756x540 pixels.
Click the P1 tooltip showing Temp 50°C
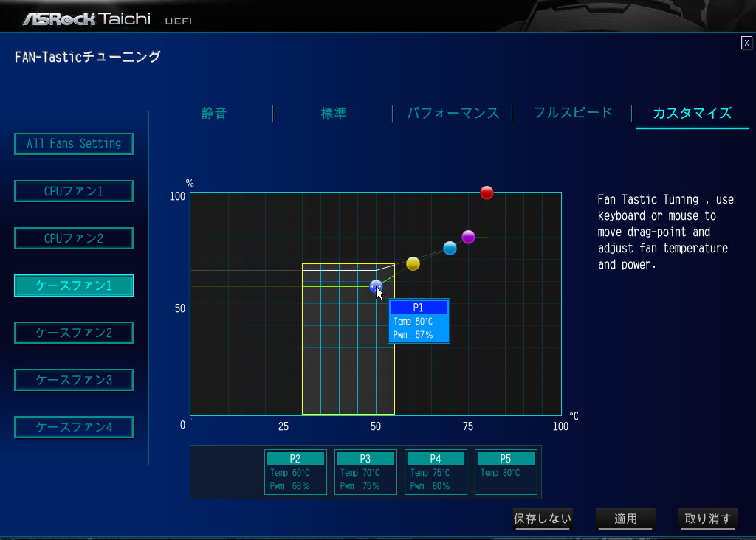[419, 321]
